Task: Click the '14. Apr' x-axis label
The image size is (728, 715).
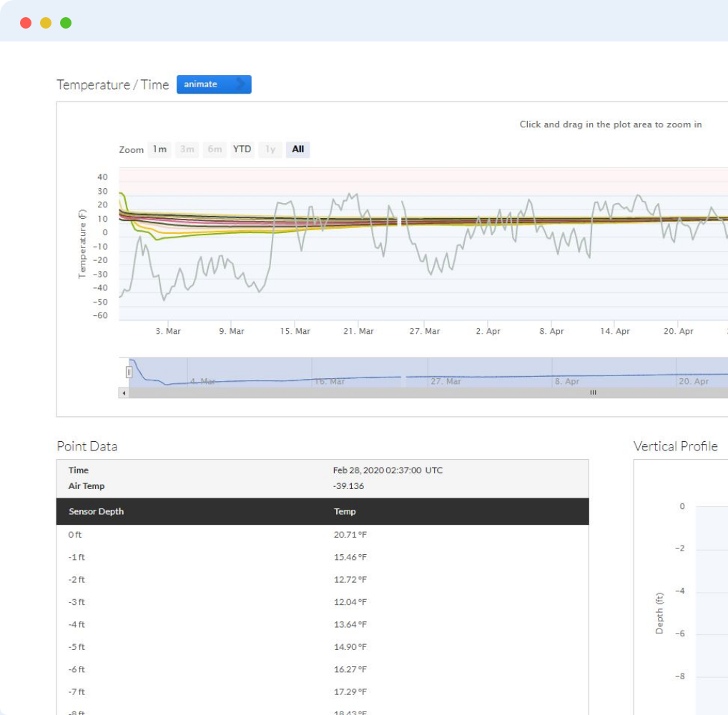Action: [615, 331]
